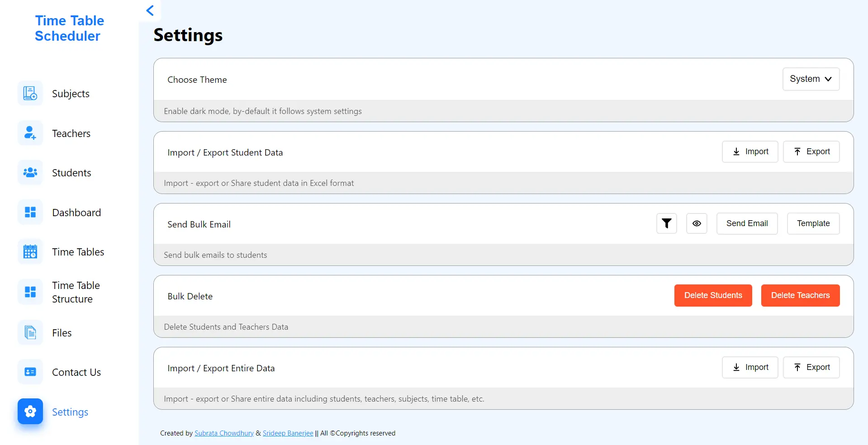Open the email Template button
The image size is (868, 445).
click(x=813, y=223)
